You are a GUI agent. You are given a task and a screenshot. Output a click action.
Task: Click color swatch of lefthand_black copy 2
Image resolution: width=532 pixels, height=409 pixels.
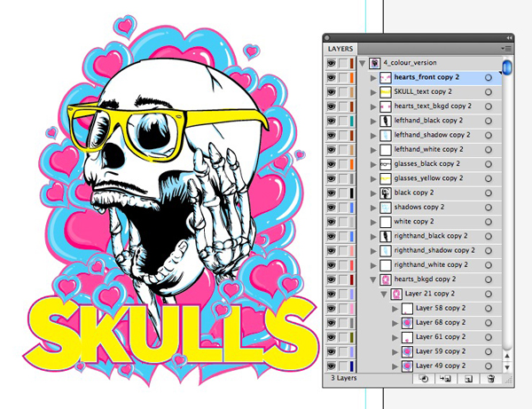(x=352, y=121)
